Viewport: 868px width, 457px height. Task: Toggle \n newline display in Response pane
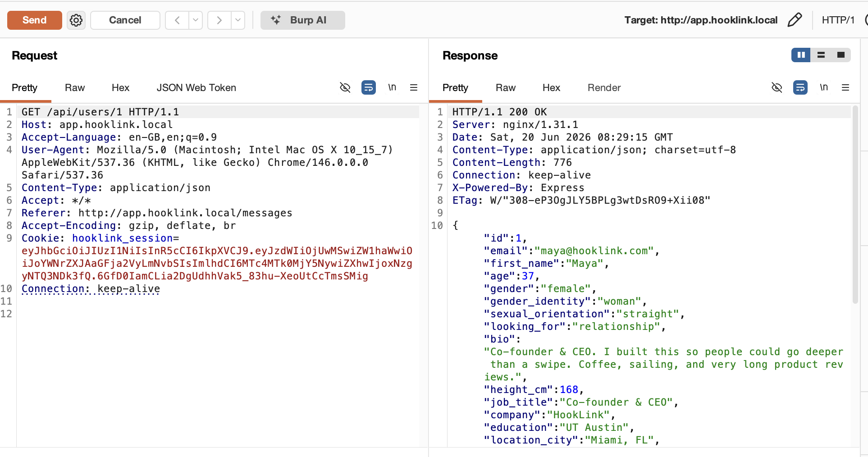coord(824,87)
